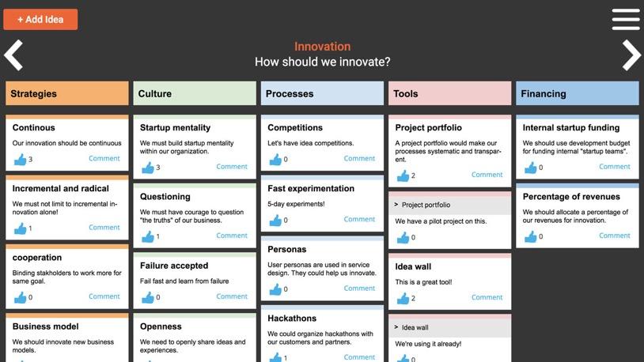The width and height of the screenshot is (644, 362).
Task: Select the Financing column header
Action: [578, 93]
